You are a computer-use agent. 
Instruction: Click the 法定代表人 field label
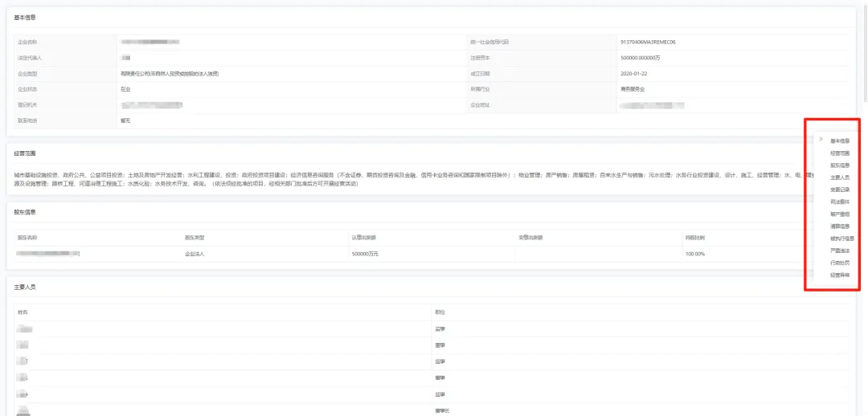coord(30,58)
